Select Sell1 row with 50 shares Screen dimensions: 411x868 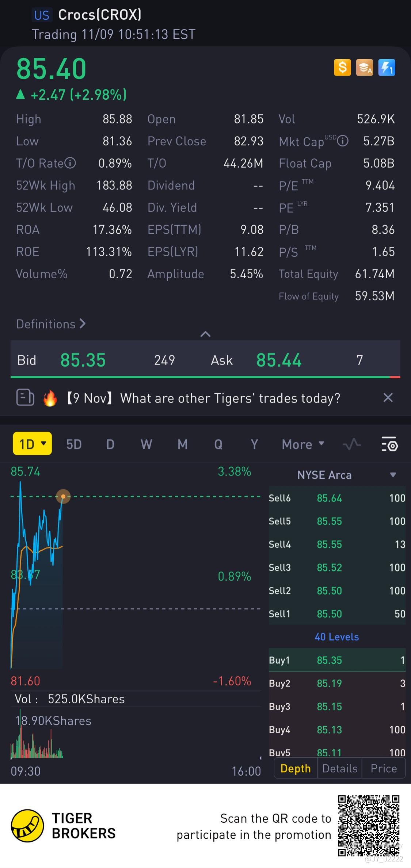tap(337, 614)
